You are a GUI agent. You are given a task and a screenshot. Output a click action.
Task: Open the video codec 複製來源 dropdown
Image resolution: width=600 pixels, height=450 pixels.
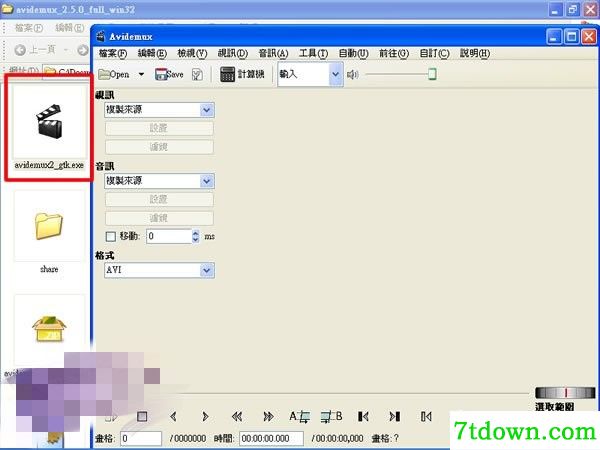coord(159,110)
